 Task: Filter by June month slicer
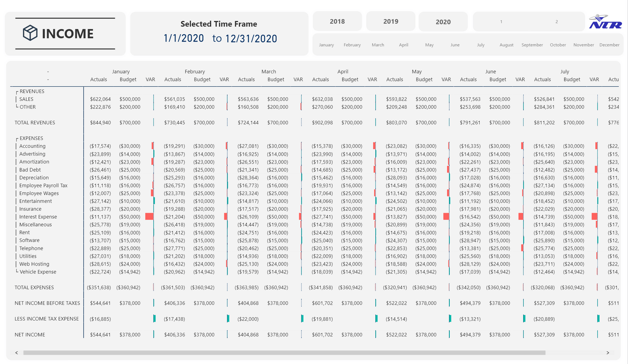tap(455, 45)
